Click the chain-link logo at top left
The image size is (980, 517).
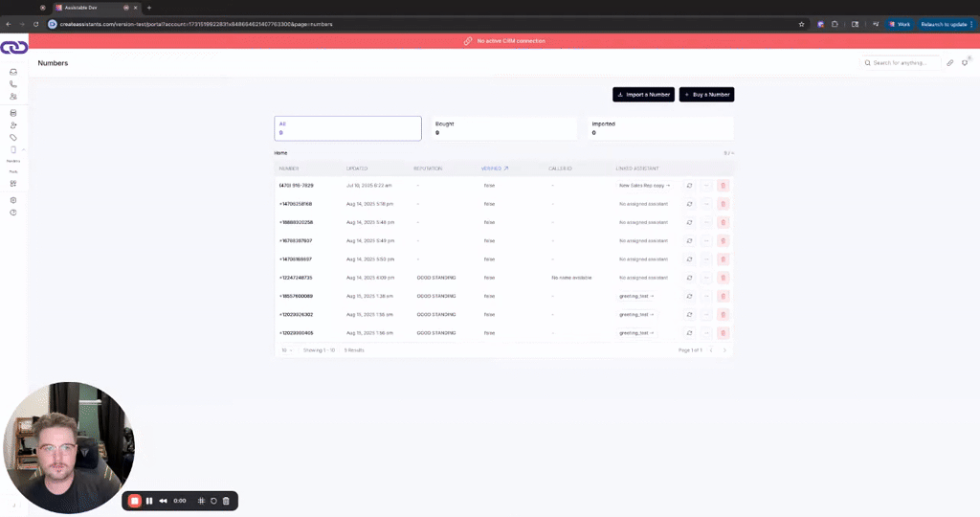pyautogui.click(x=13, y=48)
